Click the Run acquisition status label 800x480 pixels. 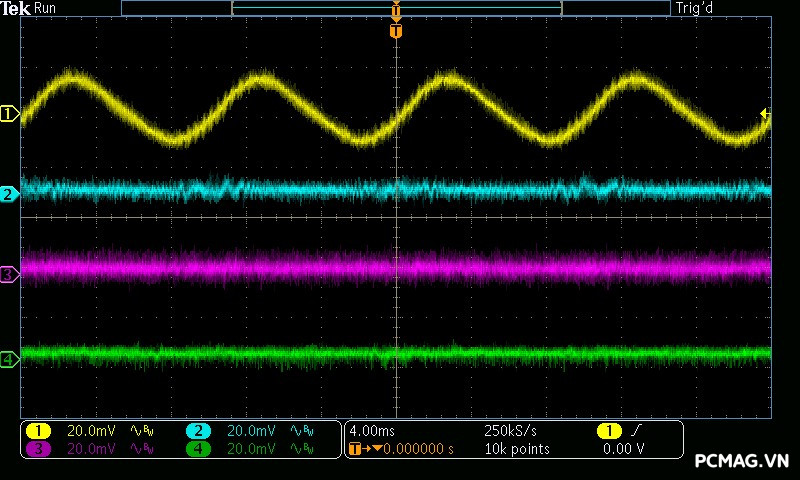(x=45, y=8)
